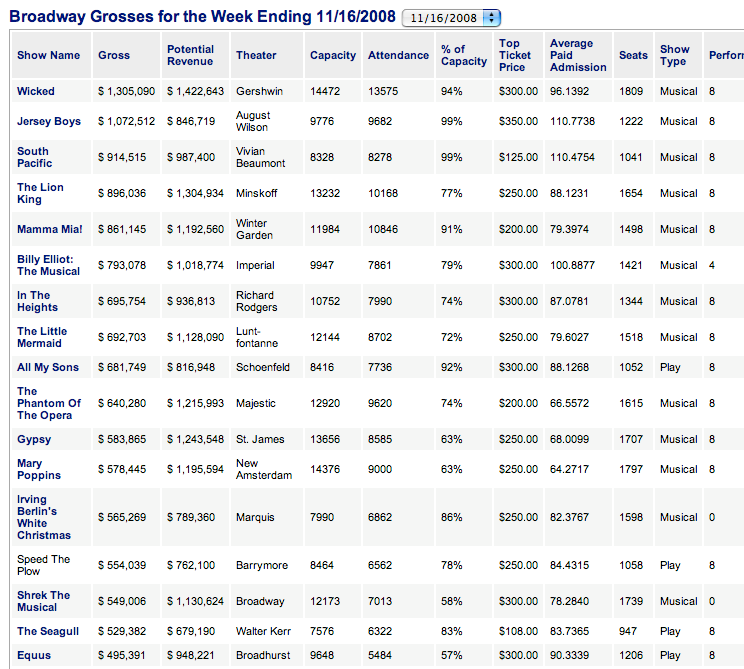Sort by % of Capacity column header
Image resolution: width=744 pixels, height=669 pixels.
click(x=464, y=56)
